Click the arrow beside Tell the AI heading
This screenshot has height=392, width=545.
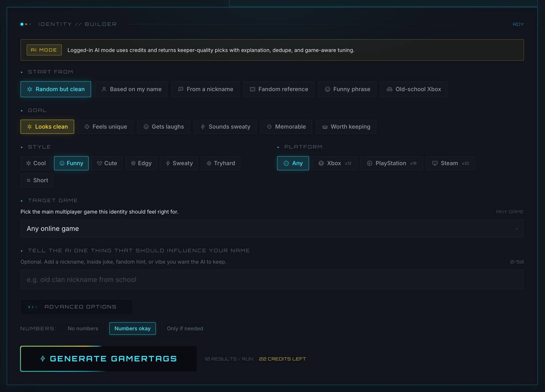(22, 251)
